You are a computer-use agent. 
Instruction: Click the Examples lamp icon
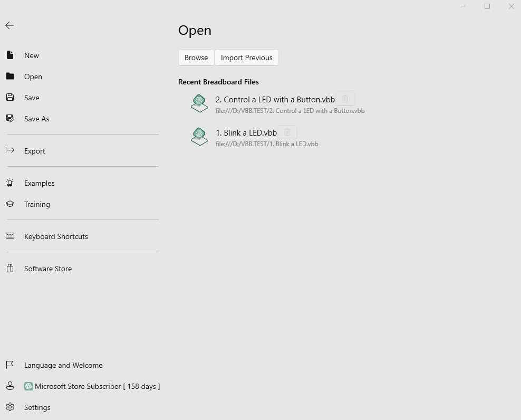(x=10, y=183)
